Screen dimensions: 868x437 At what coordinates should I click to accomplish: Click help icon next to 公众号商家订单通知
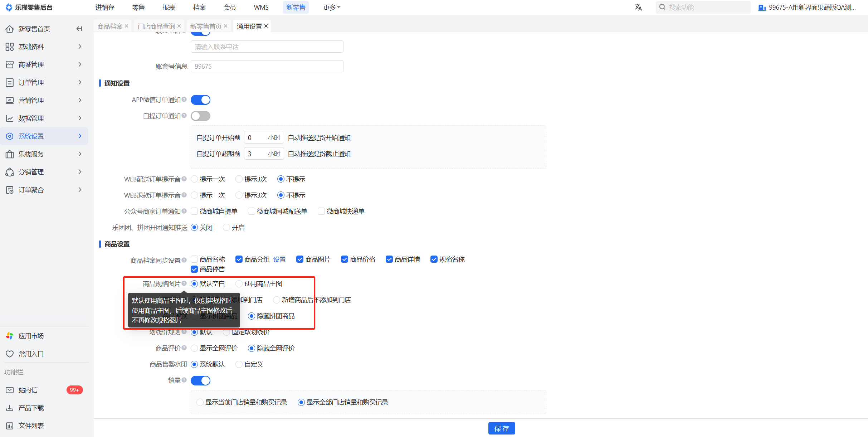pyautogui.click(x=184, y=211)
